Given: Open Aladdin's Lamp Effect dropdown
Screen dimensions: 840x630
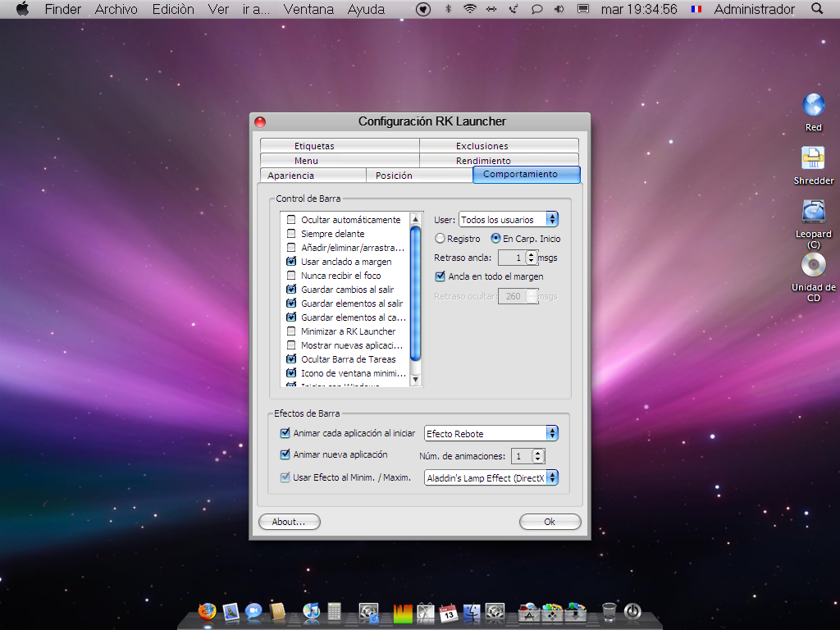Looking at the screenshot, I should point(491,477).
